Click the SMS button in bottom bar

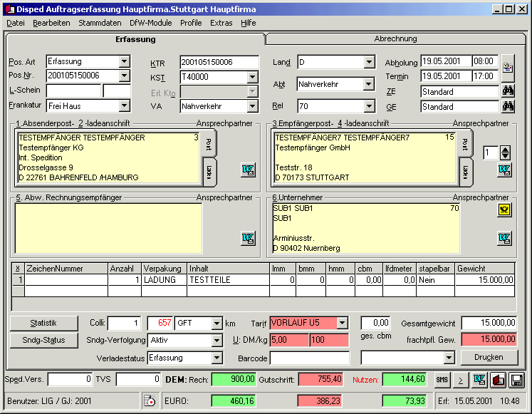(x=443, y=380)
